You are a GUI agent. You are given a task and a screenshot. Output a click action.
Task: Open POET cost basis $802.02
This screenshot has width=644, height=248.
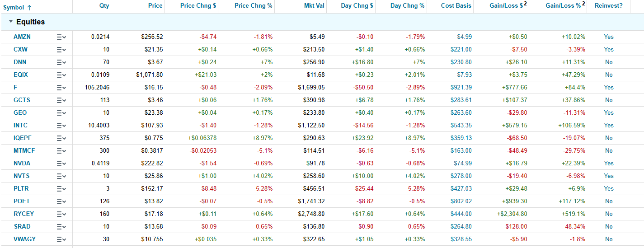pos(461,201)
